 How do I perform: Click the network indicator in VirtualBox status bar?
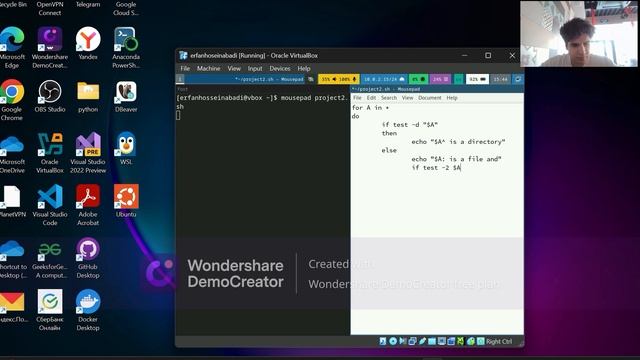(x=412, y=341)
